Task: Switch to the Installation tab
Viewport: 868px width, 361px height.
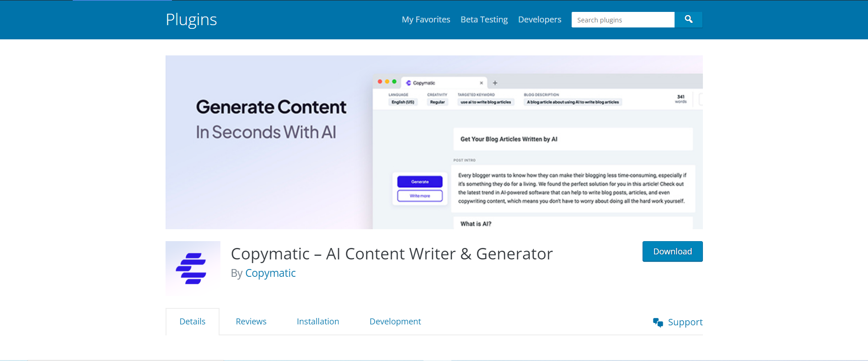Action: 318,322
